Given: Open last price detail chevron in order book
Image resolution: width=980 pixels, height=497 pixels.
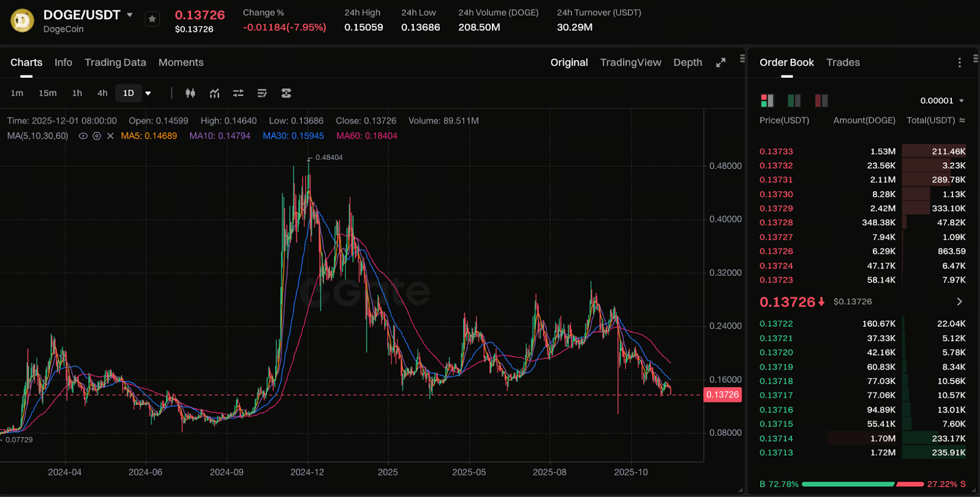Looking at the screenshot, I should pos(959,302).
